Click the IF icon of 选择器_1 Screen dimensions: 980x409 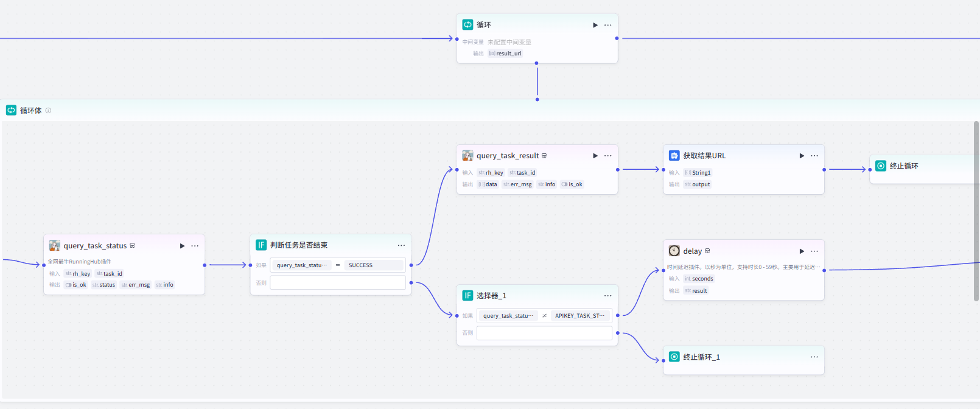[467, 295]
